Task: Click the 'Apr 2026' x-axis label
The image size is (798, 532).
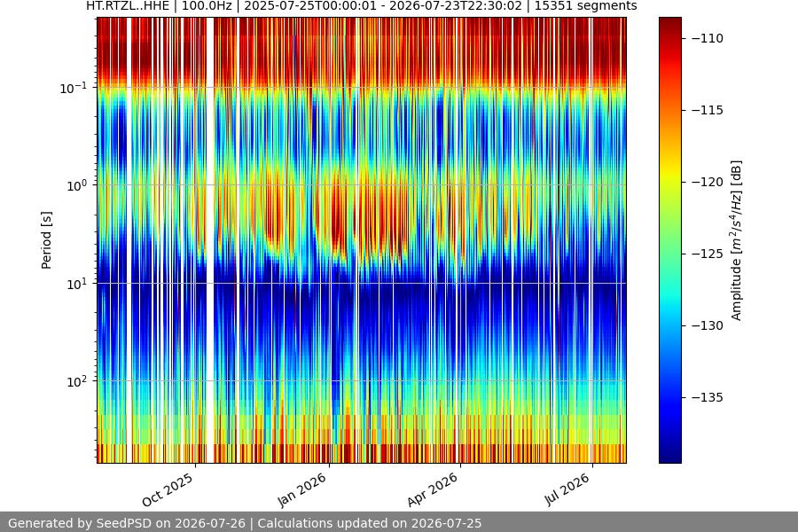Action: pos(433,489)
